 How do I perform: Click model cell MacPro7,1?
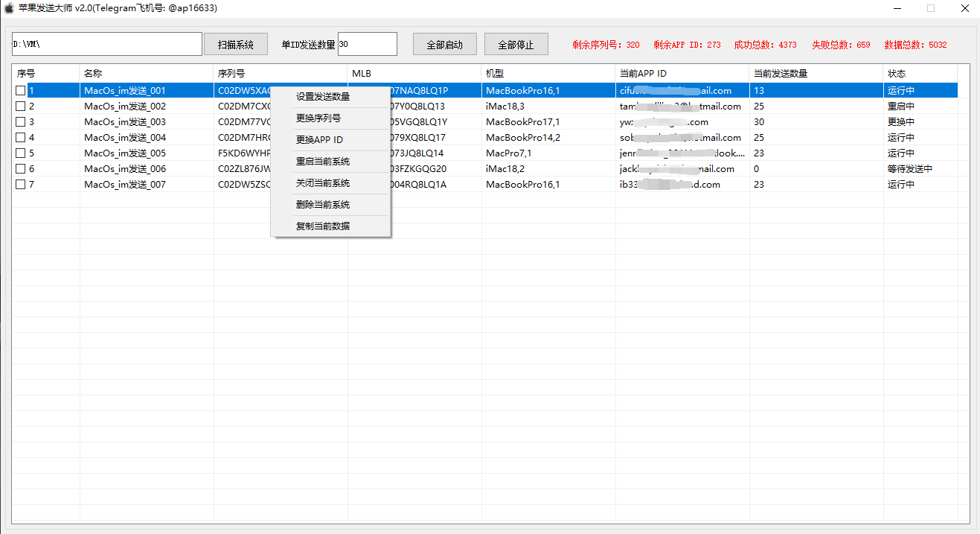(509, 153)
